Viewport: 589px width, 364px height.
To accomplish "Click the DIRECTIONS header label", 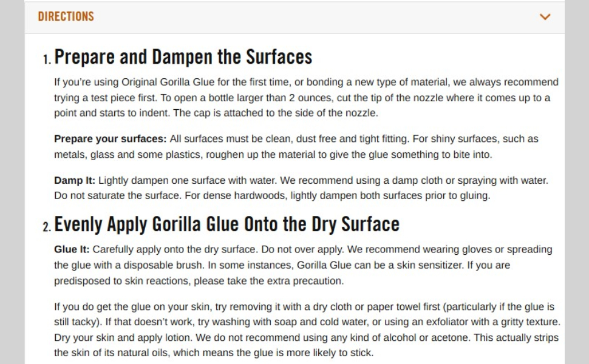I will point(66,16).
